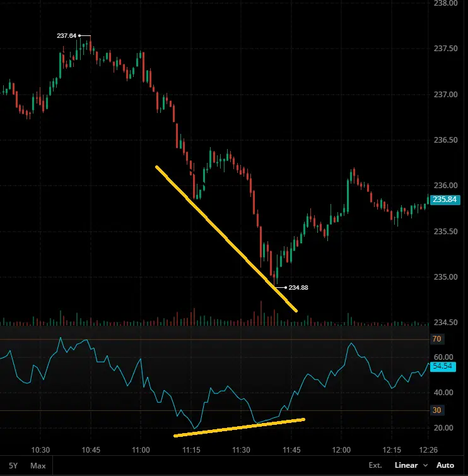Click the 40.00 RSI axis label

(443, 393)
